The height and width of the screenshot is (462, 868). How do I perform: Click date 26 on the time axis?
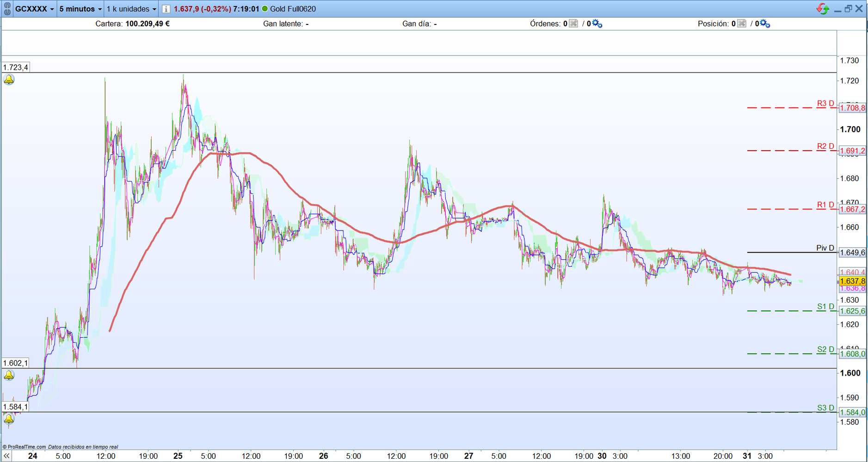(324, 456)
